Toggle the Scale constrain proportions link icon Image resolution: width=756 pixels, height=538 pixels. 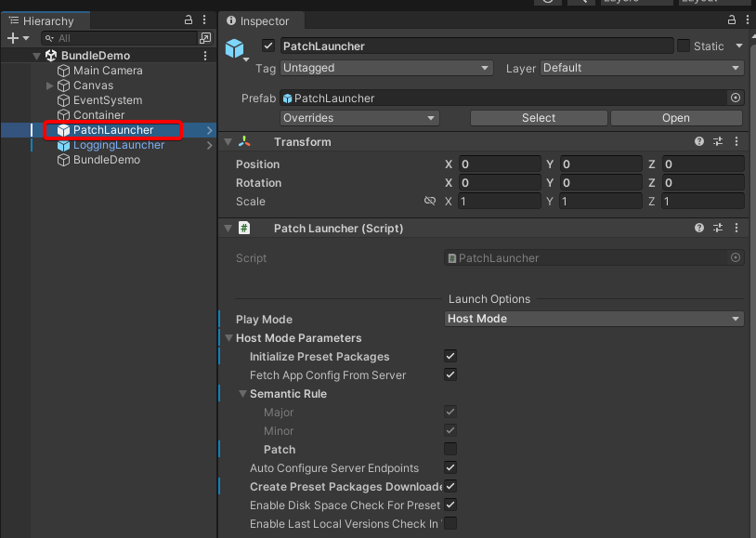click(x=429, y=202)
